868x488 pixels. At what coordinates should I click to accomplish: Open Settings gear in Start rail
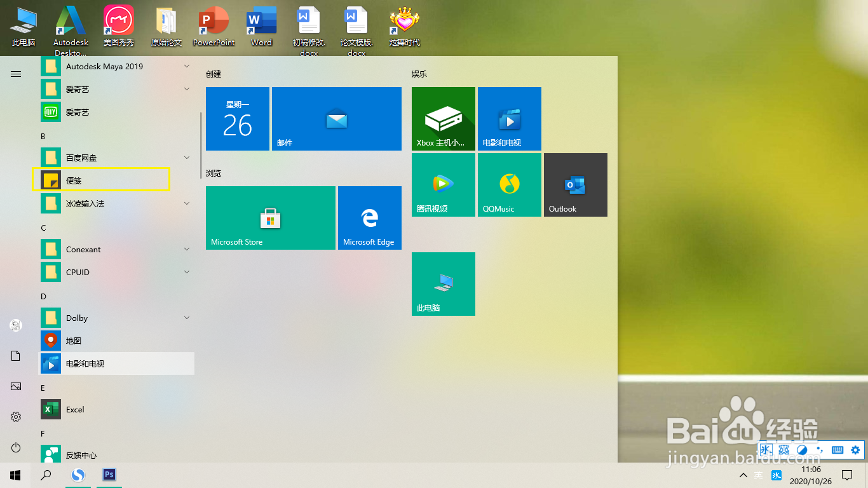[16, 417]
